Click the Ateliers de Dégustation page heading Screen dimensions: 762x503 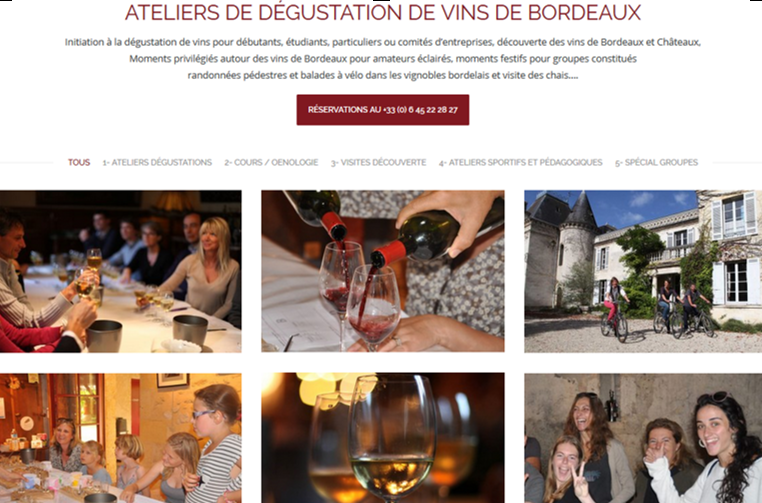click(x=383, y=13)
